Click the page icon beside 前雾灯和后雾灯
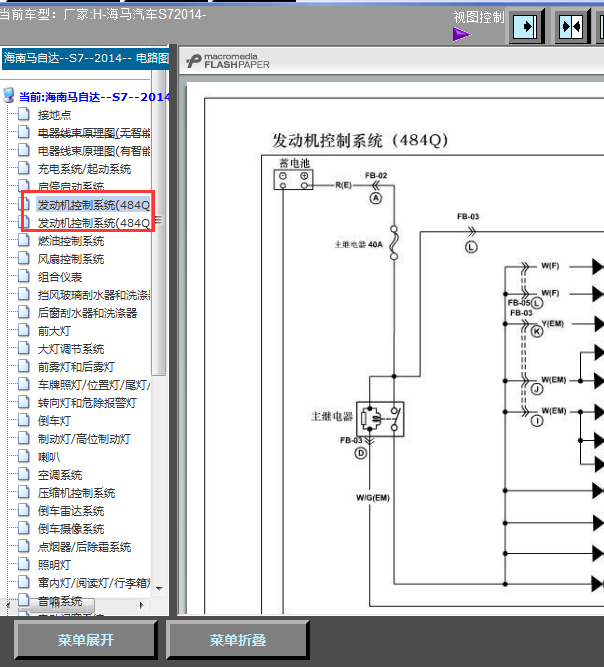The width and height of the screenshot is (604, 667). point(24,366)
